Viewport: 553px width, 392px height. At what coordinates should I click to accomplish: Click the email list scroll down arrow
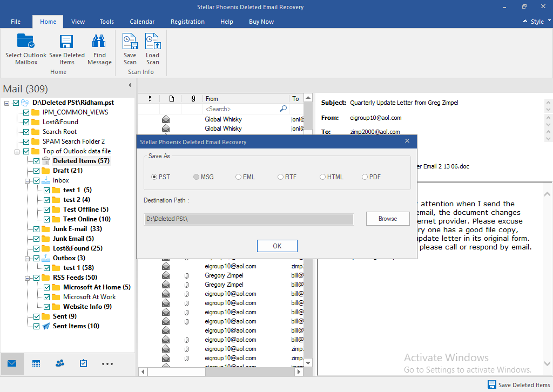308,363
